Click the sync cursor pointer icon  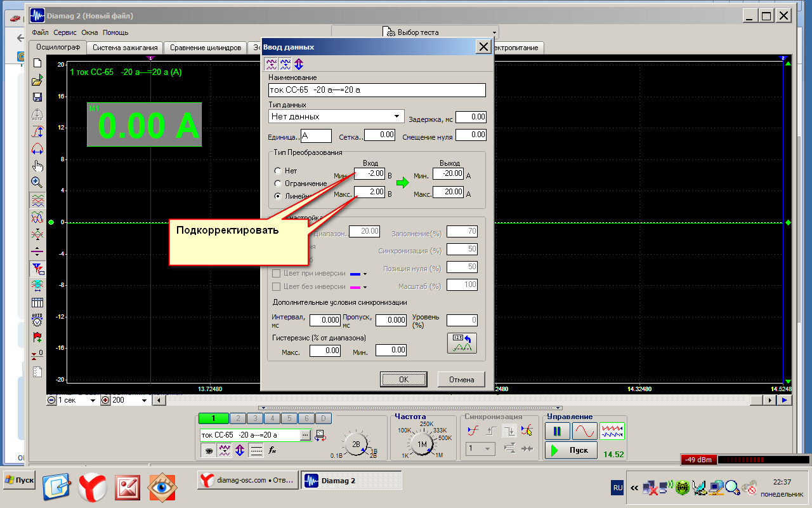pyautogui.click(x=527, y=431)
